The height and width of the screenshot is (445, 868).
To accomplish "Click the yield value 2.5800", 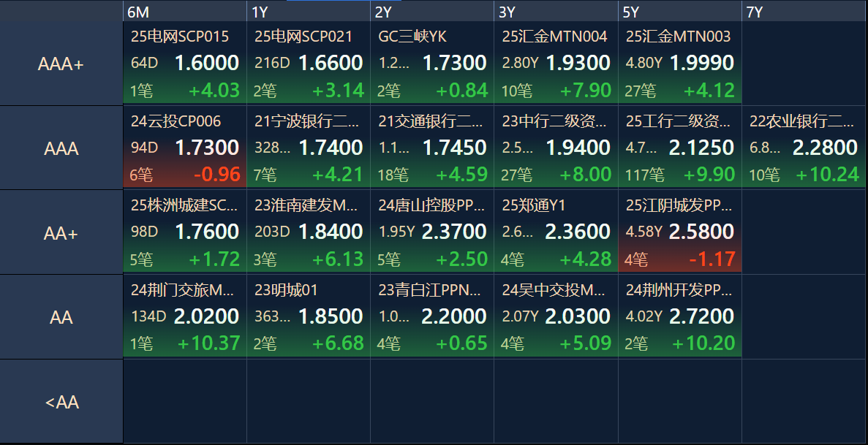I will tap(702, 232).
